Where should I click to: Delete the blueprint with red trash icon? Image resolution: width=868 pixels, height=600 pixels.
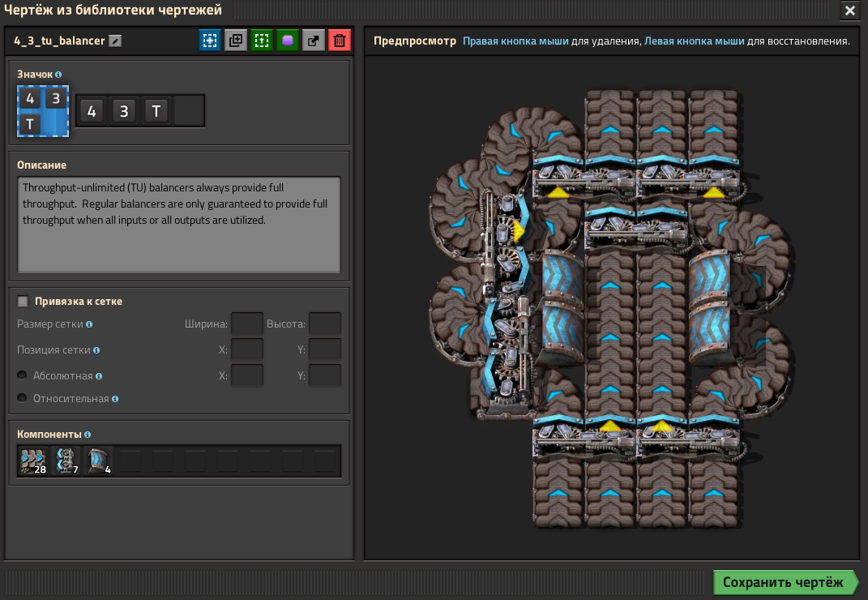pos(340,41)
